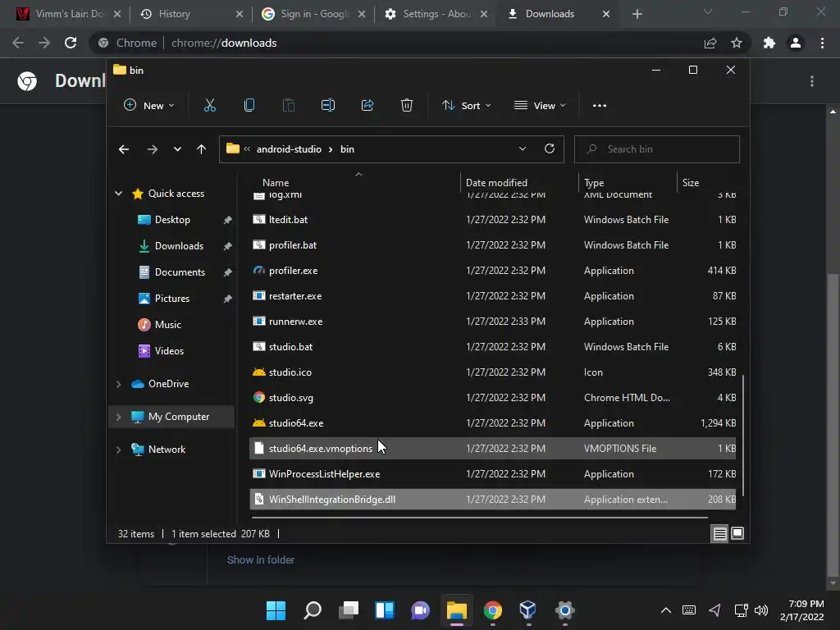Open the See more ellipsis menu
The image size is (840, 630).
point(600,106)
